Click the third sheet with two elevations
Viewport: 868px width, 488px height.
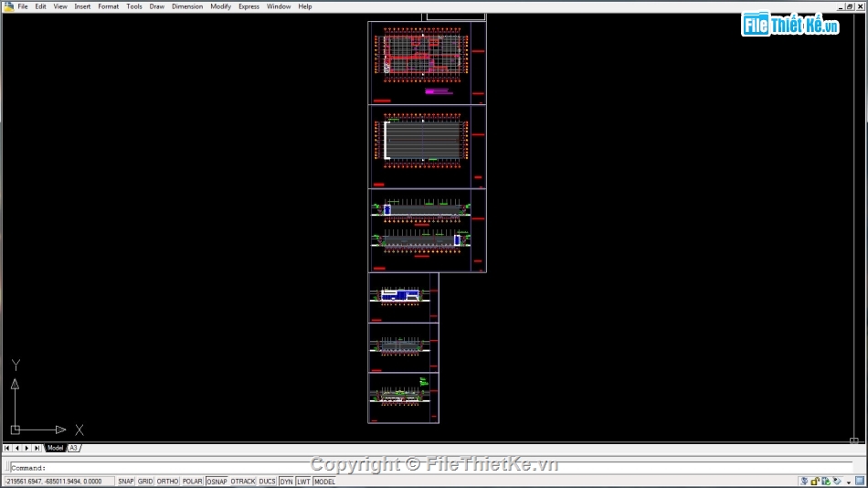[x=427, y=230]
